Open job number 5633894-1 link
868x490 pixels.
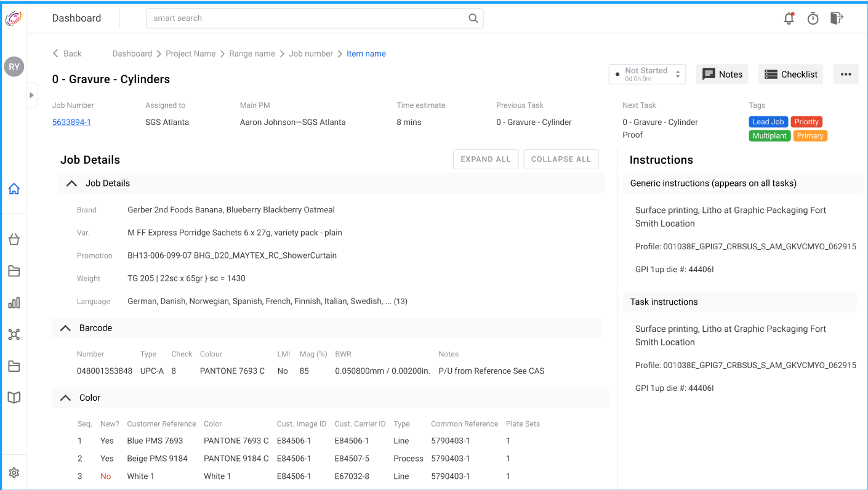(x=71, y=122)
